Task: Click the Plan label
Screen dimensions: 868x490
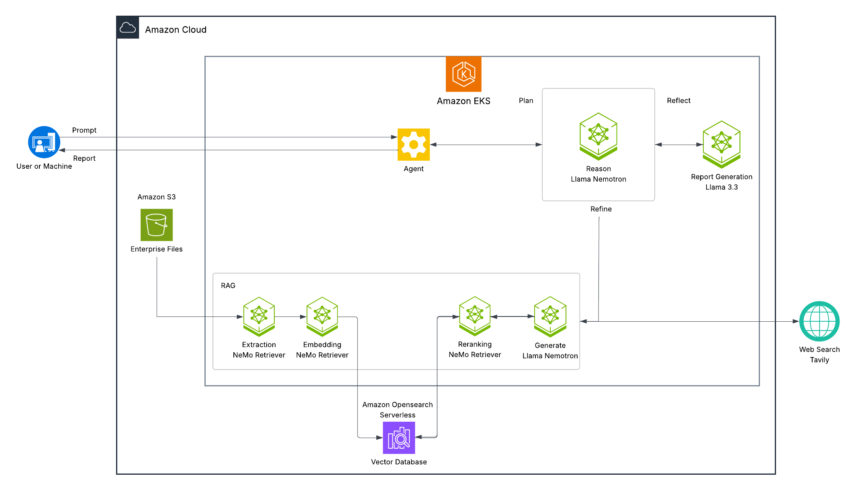Action: click(x=526, y=100)
